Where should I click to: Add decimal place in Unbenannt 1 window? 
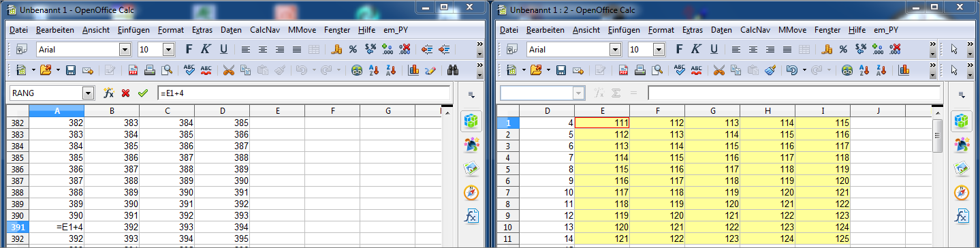click(x=388, y=50)
